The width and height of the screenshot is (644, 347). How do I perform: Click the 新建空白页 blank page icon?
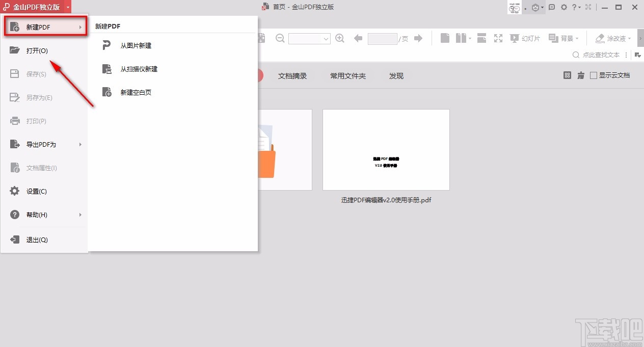[107, 92]
